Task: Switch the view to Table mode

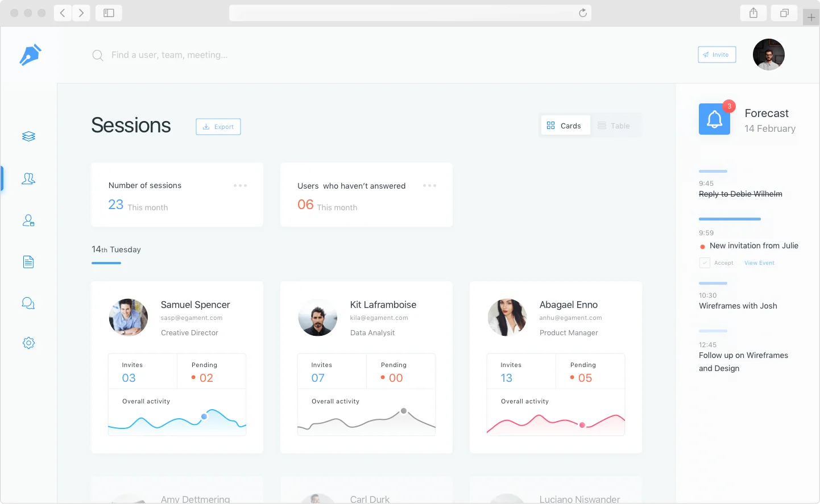Action: tap(617, 125)
